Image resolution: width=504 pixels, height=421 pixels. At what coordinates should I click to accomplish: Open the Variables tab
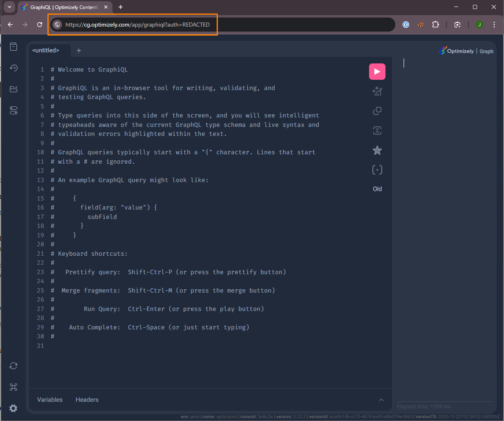pos(50,400)
